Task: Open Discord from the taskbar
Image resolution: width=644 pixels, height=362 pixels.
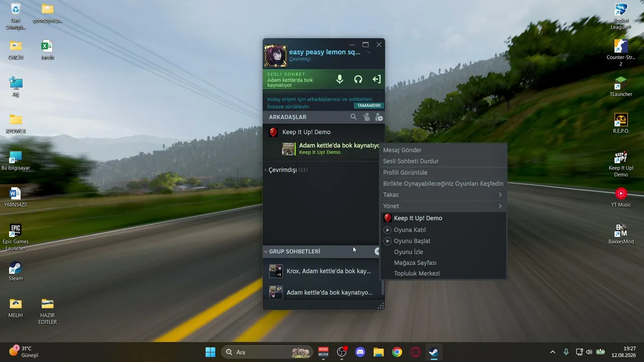Action: [360, 352]
